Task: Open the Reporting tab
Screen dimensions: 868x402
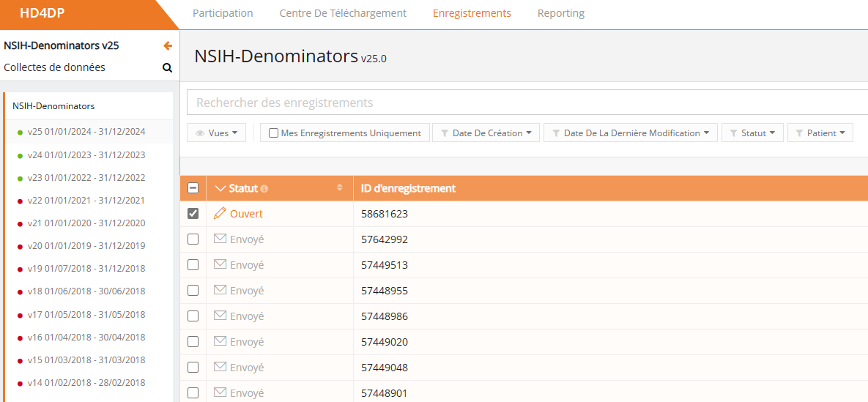Action: pos(560,13)
